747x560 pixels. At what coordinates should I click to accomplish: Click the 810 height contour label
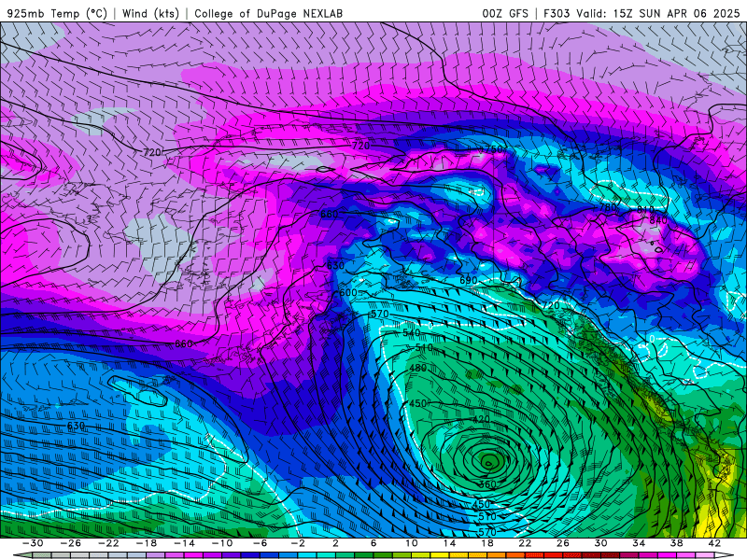click(x=645, y=211)
